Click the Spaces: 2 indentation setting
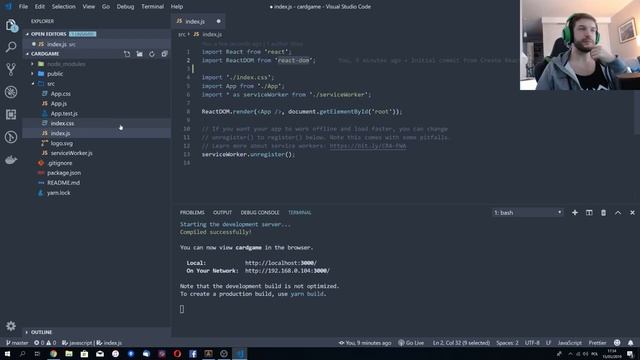Screen dimensions: 640x360 pyautogui.click(x=507, y=343)
